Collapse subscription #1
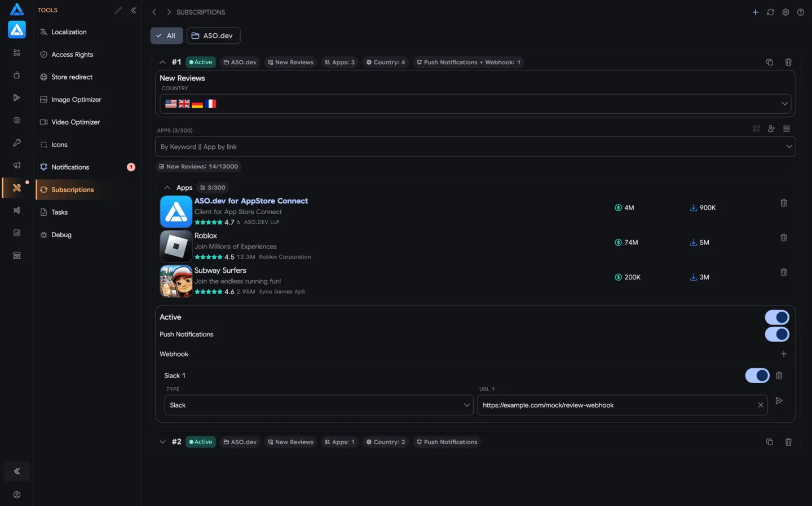 pos(162,62)
